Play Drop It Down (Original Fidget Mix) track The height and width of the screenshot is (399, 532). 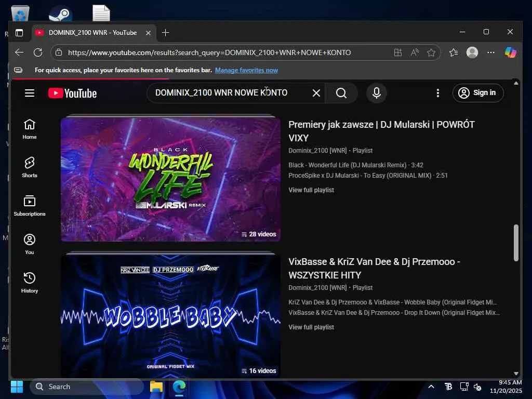[x=394, y=312]
